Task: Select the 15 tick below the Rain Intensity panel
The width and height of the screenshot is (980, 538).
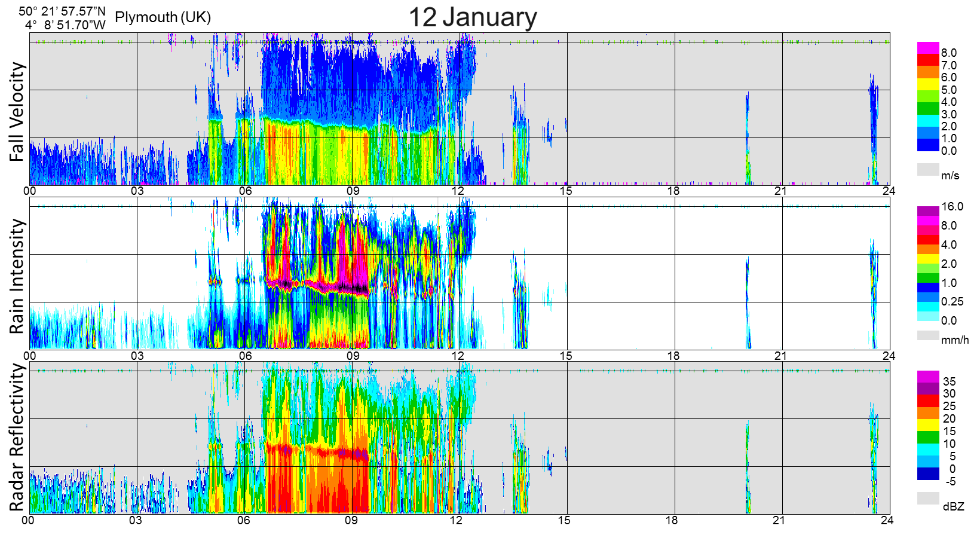Action: pos(566,356)
